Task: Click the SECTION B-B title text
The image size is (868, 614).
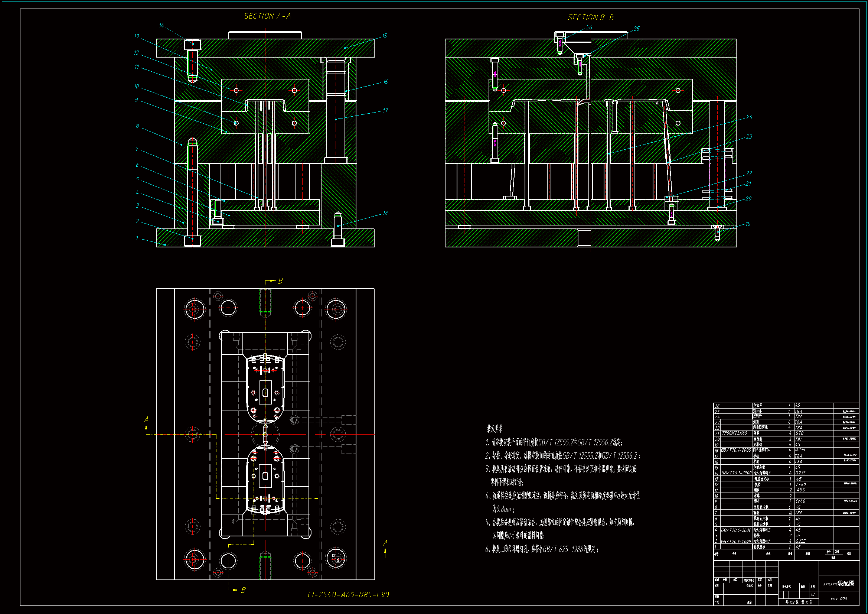Action: point(591,17)
